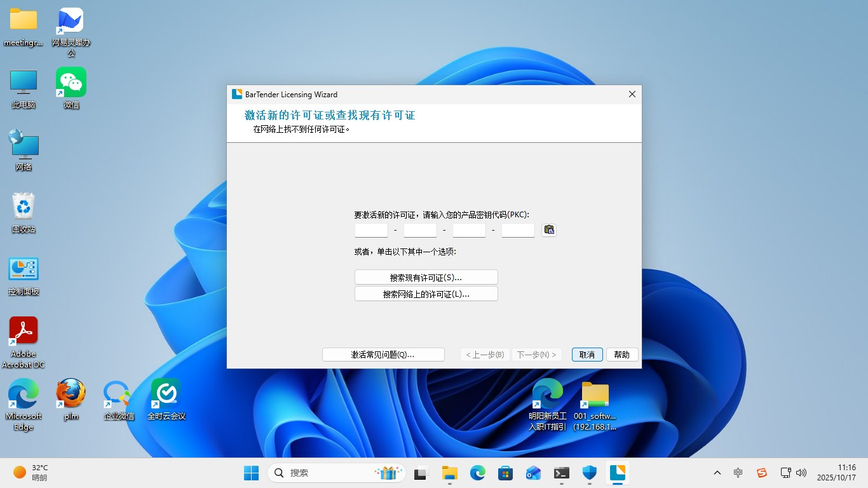
Task: Open File Explorer from the taskbar
Action: pos(450,473)
